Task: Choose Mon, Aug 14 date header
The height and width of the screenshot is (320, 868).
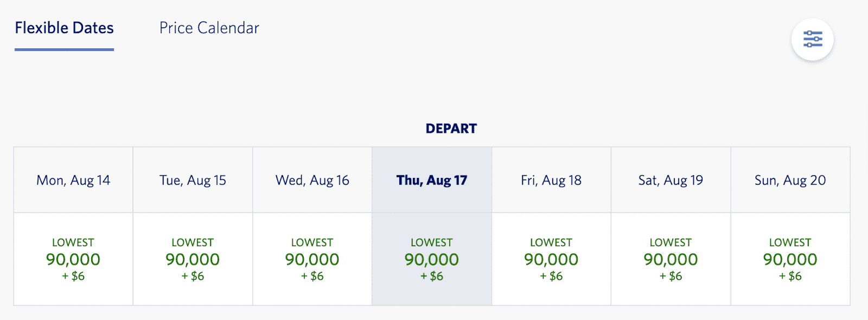Action: (73, 180)
